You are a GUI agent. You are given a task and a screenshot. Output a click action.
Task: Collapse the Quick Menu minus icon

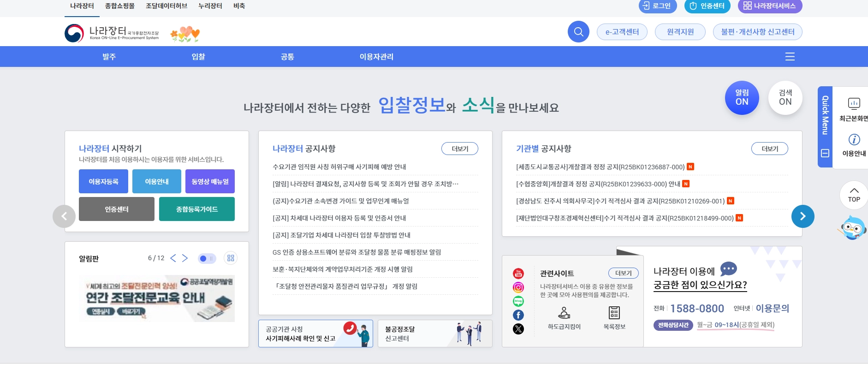click(825, 153)
